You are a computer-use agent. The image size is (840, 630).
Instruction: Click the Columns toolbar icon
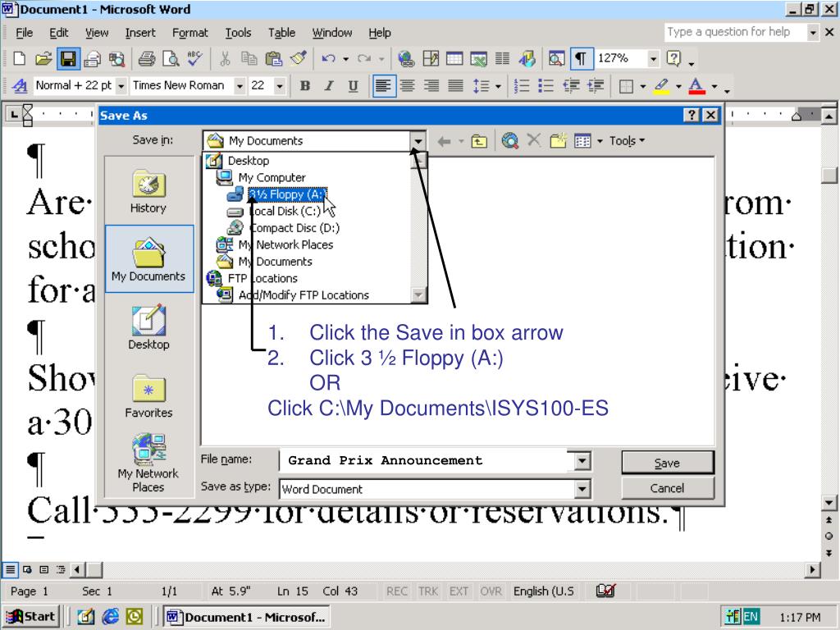502,58
